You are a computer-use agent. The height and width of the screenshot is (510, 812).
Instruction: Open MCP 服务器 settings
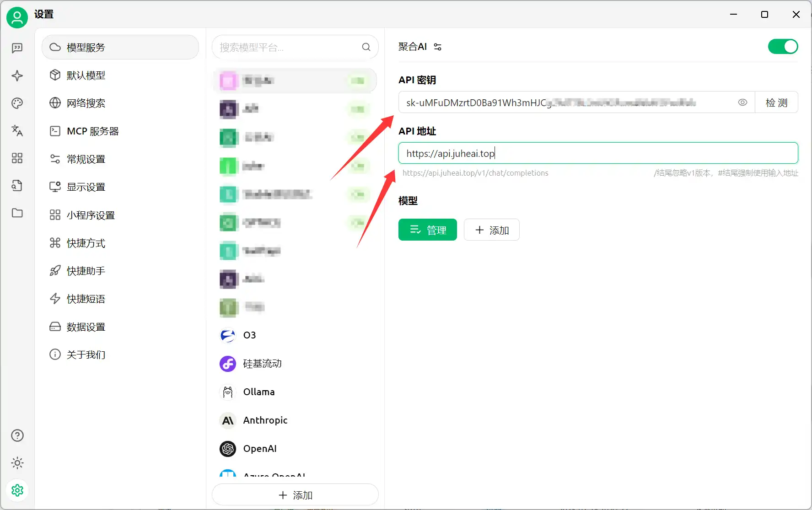tap(120, 131)
